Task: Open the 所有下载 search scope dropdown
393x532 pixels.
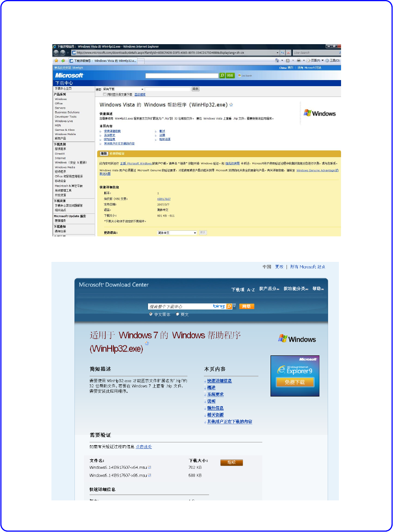Action: [x=123, y=89]
